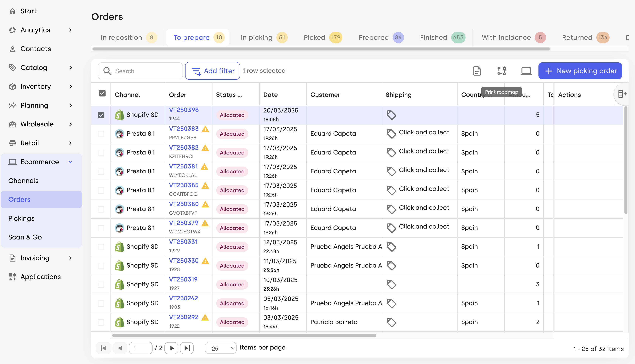
Task: Switch to the Finished tab
Action: [x=443, y=37]
